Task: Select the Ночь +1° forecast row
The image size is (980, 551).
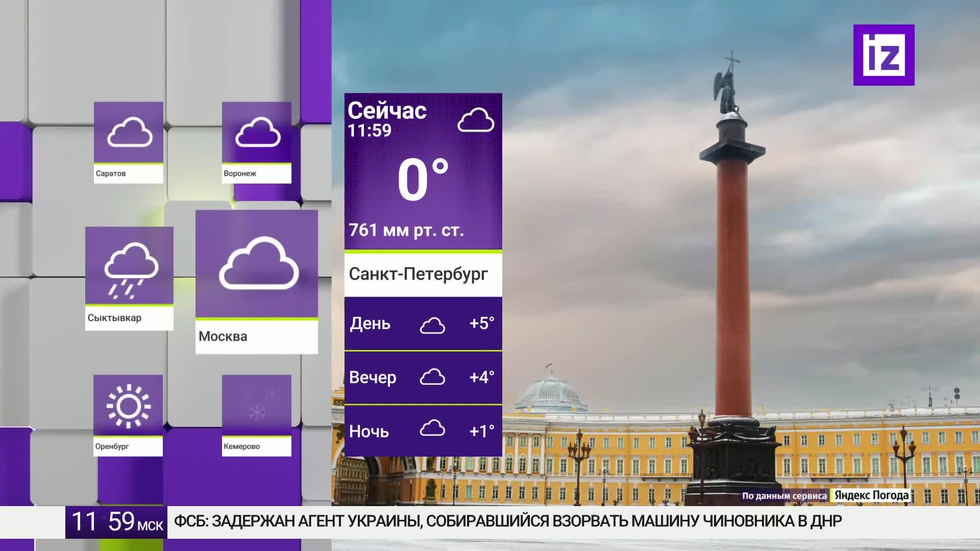Action: (x=423, y=431)
